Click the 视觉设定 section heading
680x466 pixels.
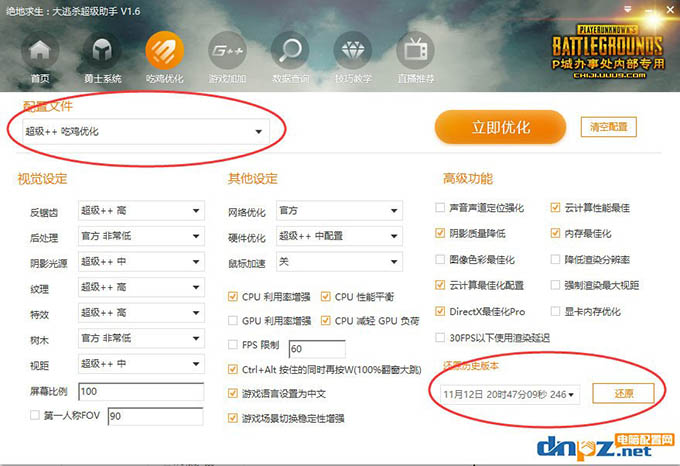(42, 179)
